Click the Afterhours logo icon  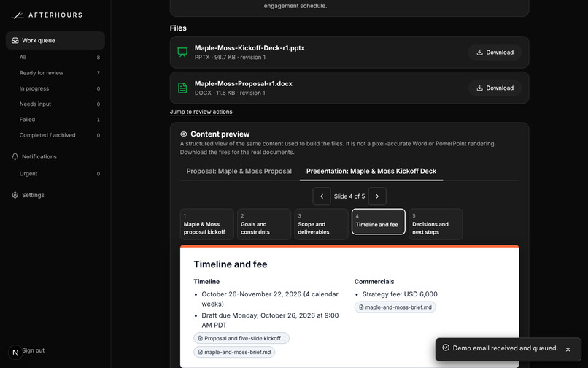pyautogui.click(x=18, y=15)
